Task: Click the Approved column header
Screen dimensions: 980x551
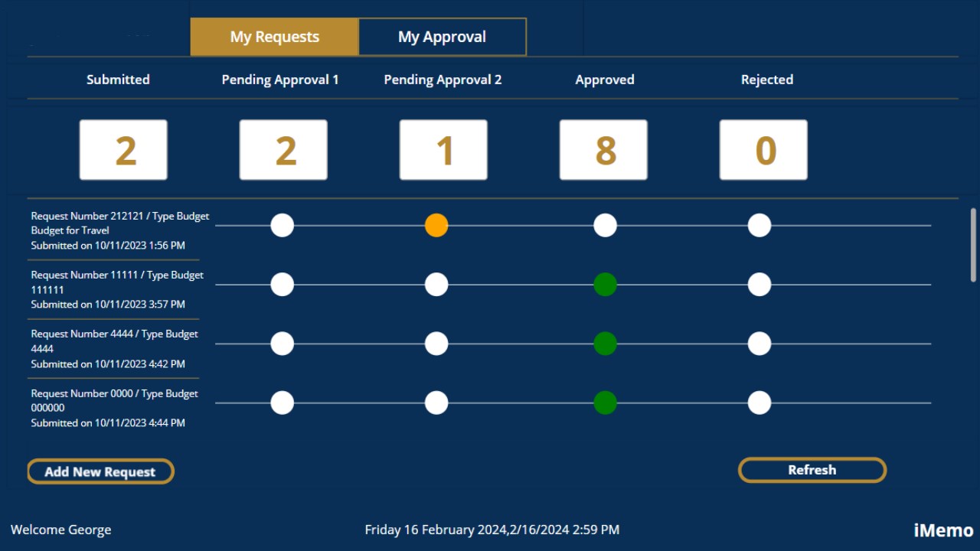Action: [605, 80]
